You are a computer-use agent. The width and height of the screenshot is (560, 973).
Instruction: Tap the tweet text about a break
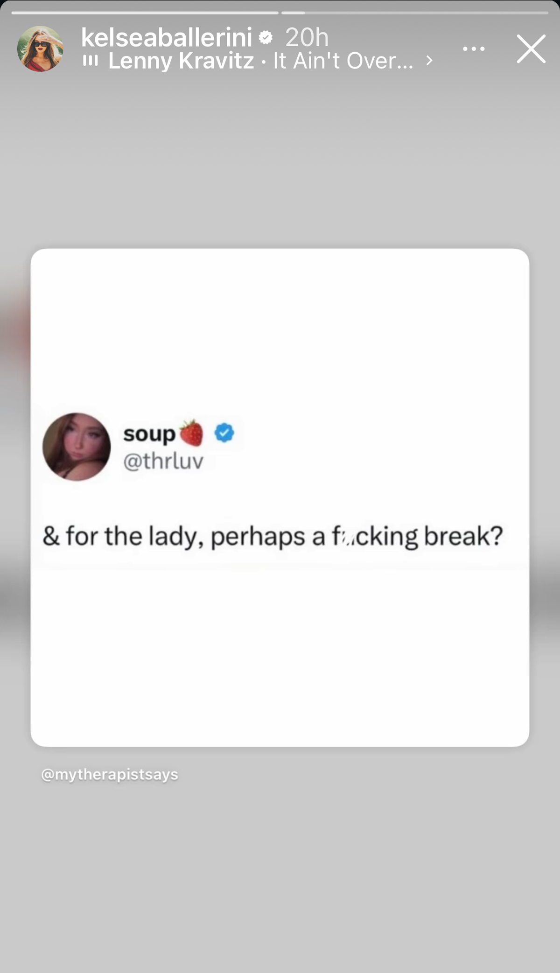pos(273,536)
